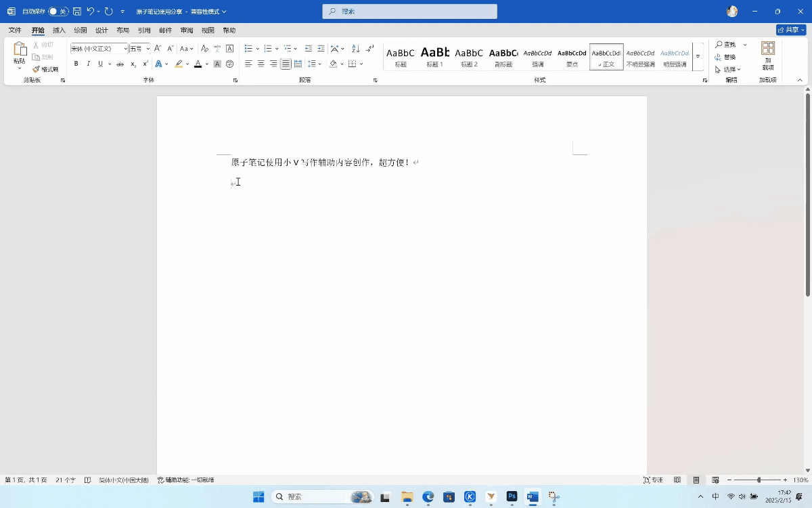Click the Windows Start button
This screenshot has height=508, width=812.
point(258,496)
